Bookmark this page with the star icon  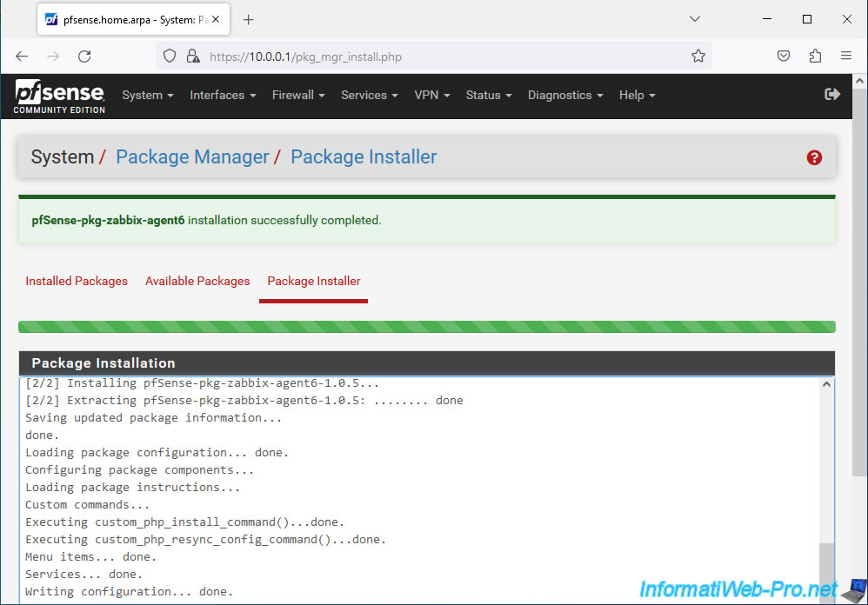698,56
